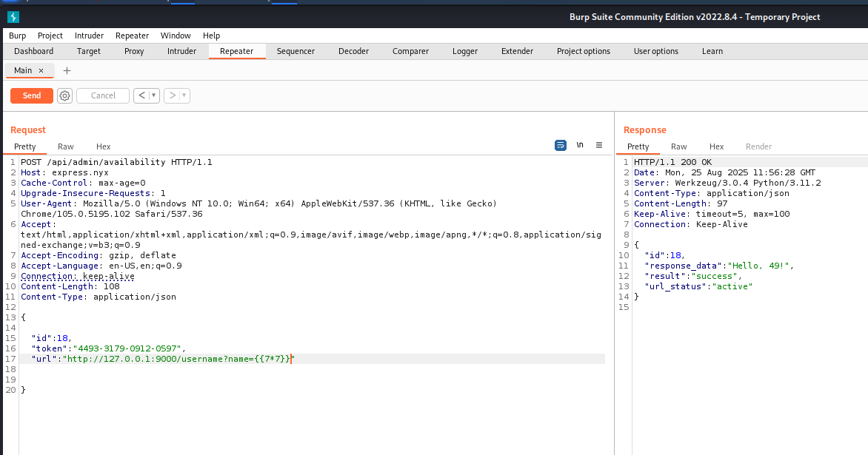Go forward to next request in history
868x455 pixels.
[172, 95]
